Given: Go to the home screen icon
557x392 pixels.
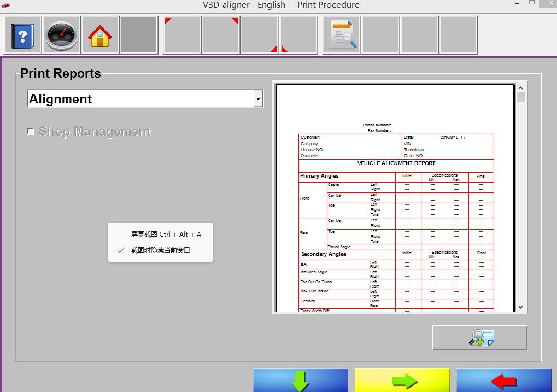Looking at the screenshot, I should coord(100,36).
